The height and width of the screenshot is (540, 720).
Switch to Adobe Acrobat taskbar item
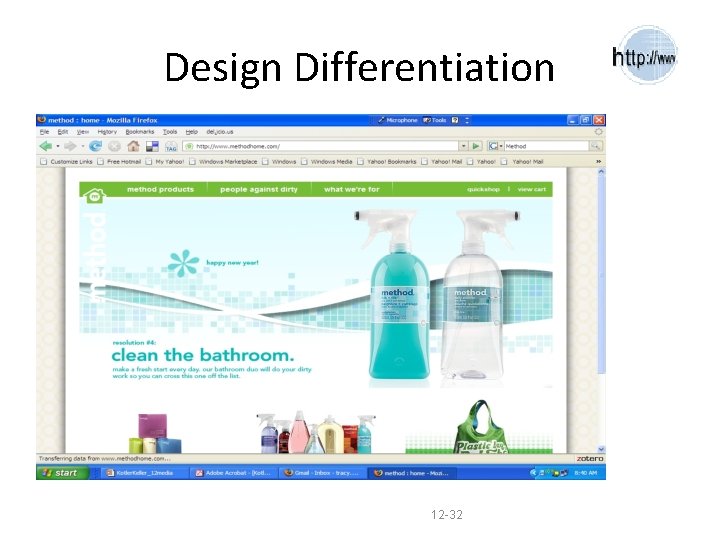(234, 472)
